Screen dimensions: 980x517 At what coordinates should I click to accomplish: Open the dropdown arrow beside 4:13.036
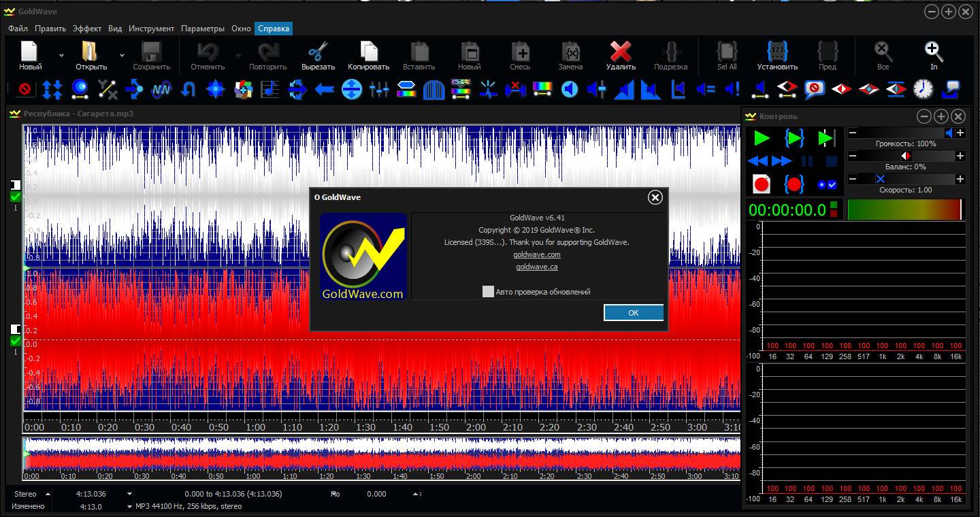pyautogui.click(x=129, y=494)
